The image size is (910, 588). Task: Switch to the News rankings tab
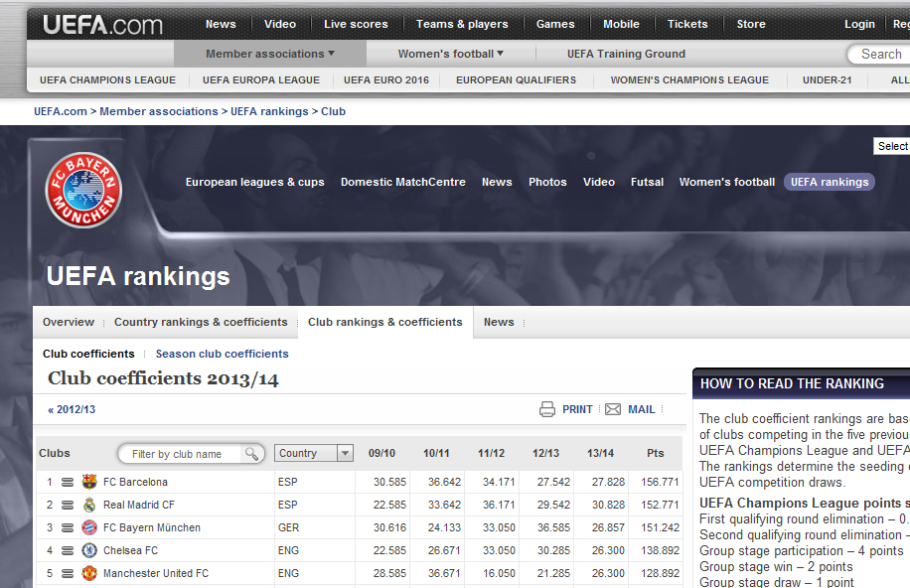(x=499, y=322)
